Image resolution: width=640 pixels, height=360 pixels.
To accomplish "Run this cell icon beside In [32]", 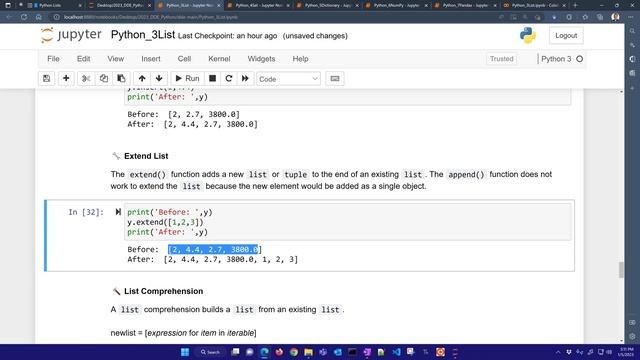I will 118,212.
